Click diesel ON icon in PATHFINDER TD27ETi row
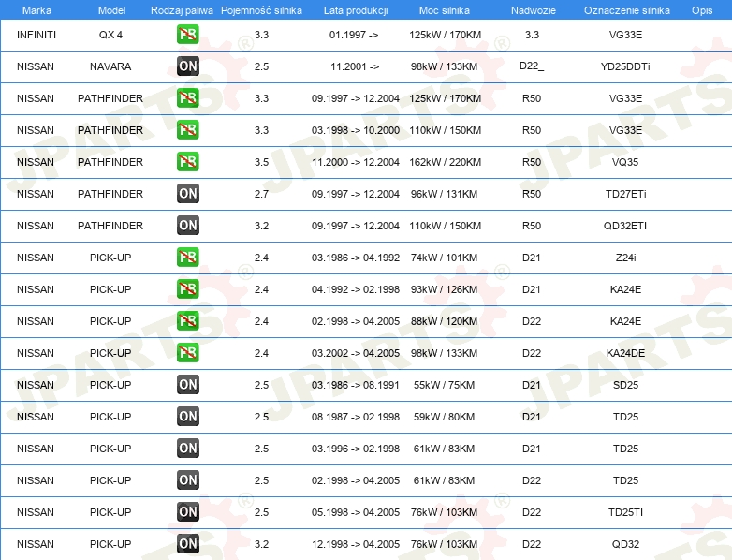 (187, 193)
